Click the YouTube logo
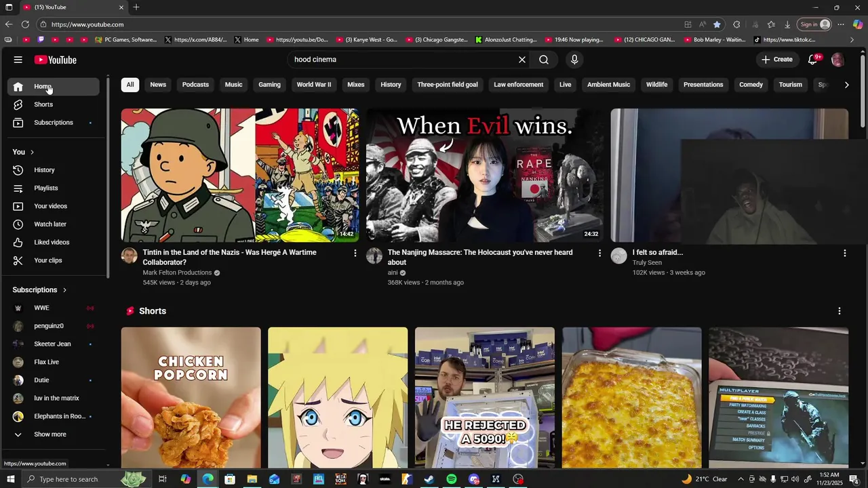Image resolution: width=868 pixels, height=488 pixels. (55, 60)
